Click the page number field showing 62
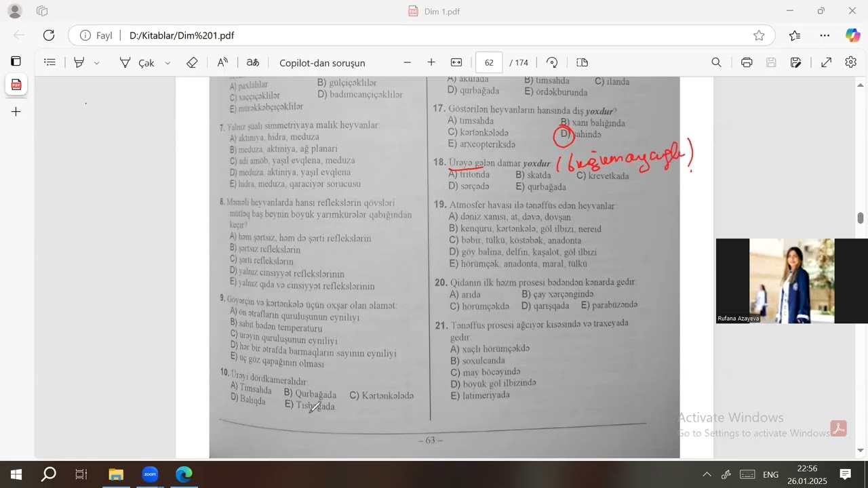This screenshot has height=488, width=868. 489,62
